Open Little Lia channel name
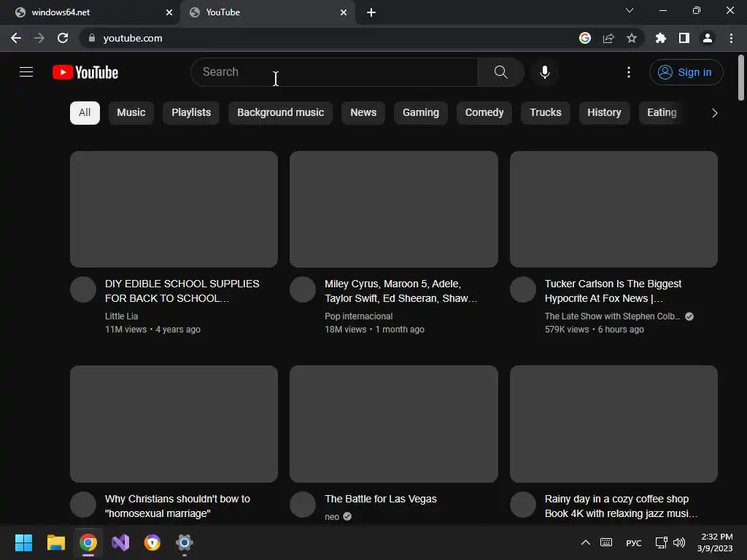This screenshot has height=560, width=747. point(122,316)
